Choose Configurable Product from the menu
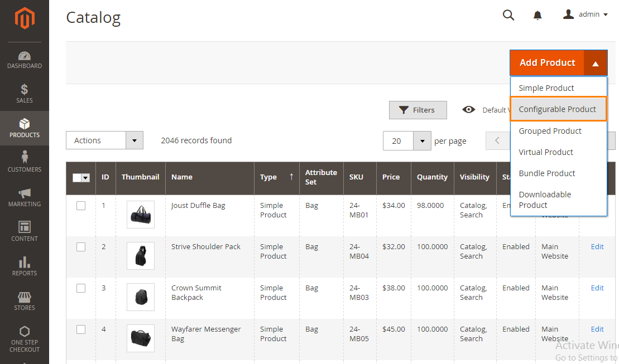The height and width of the screenshot is (364, 619). pos(558,109)
